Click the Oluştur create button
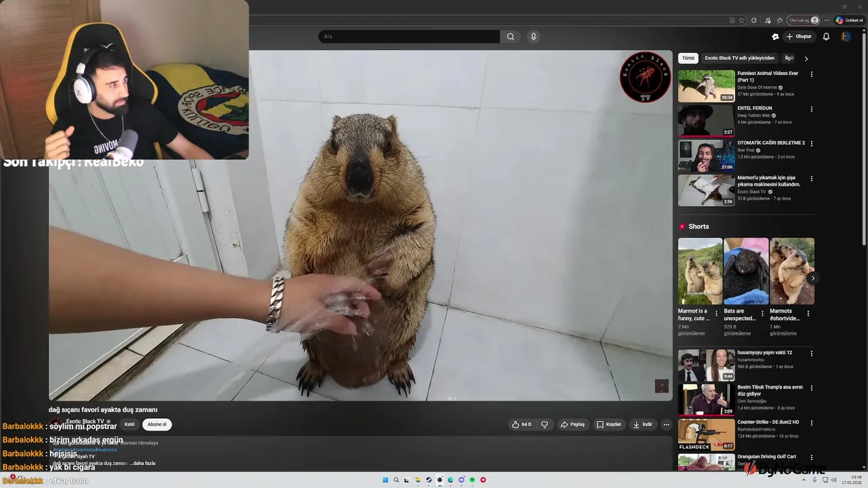 tap(799, 37)
